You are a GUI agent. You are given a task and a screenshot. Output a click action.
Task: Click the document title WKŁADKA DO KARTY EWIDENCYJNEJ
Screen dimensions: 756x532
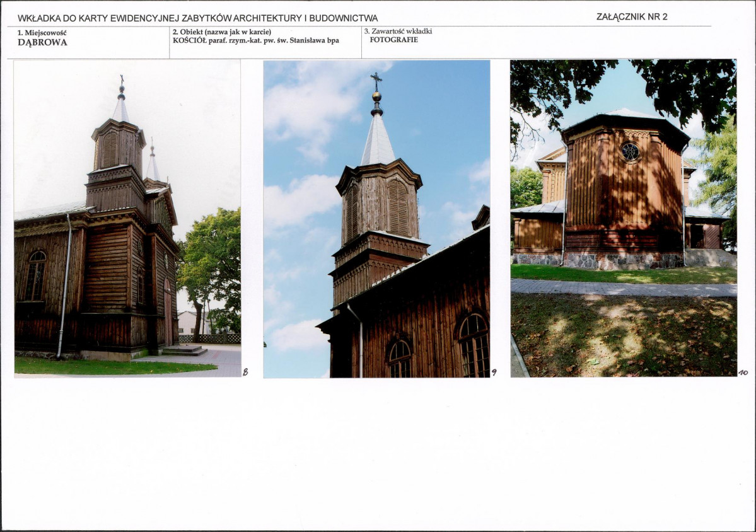198,18
